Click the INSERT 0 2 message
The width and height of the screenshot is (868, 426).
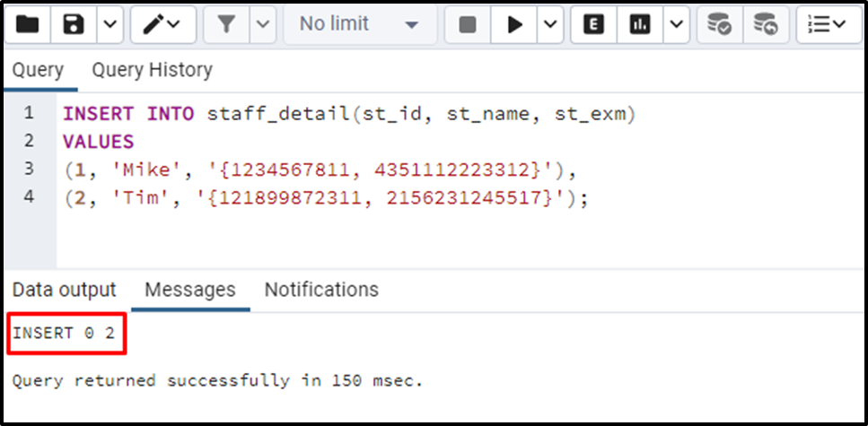65,333
